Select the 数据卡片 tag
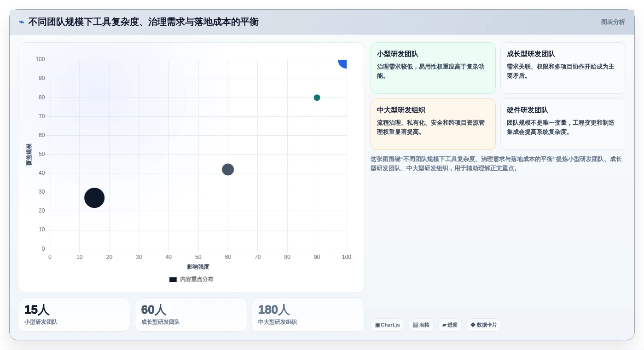 pyautogui.click(x=484, y=325)
